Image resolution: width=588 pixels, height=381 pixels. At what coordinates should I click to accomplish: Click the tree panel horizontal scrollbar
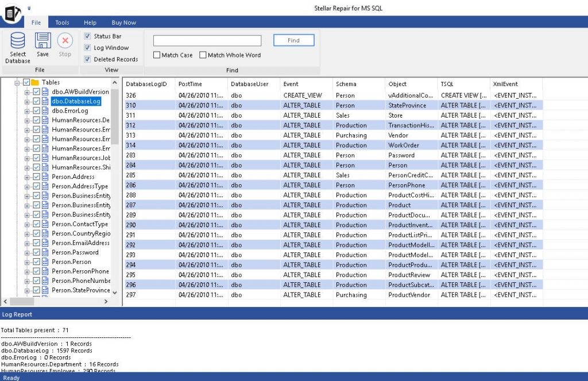(x=57, y=301)
